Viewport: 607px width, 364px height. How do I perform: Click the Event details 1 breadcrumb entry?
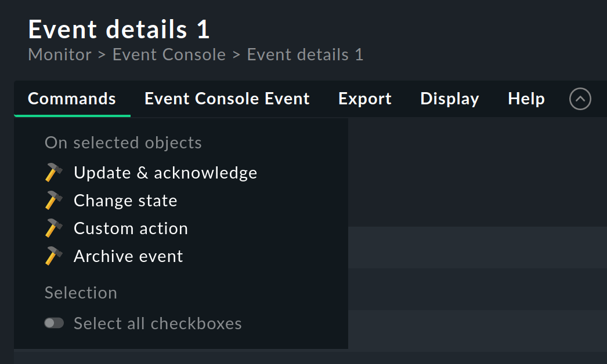coord(305,55)
